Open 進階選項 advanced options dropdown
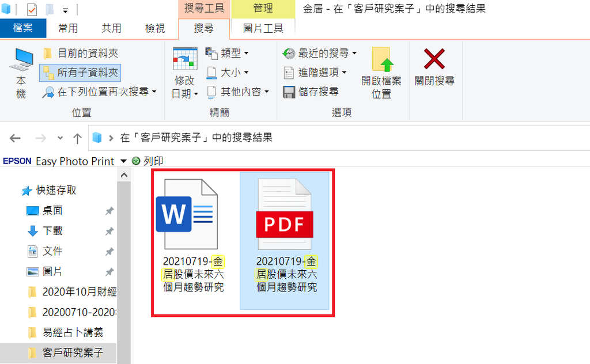This screenshot has width=590, height=364. pos(315,72)
